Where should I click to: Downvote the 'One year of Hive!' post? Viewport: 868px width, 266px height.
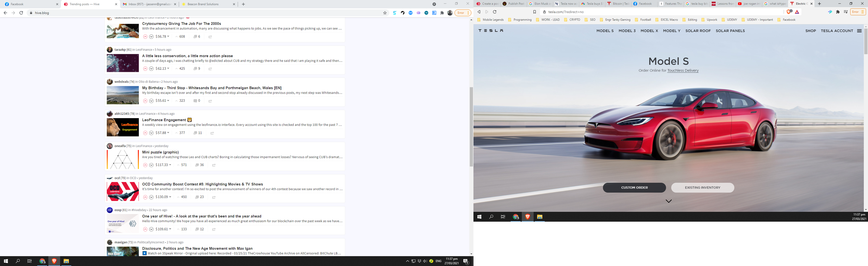[151, 229]
